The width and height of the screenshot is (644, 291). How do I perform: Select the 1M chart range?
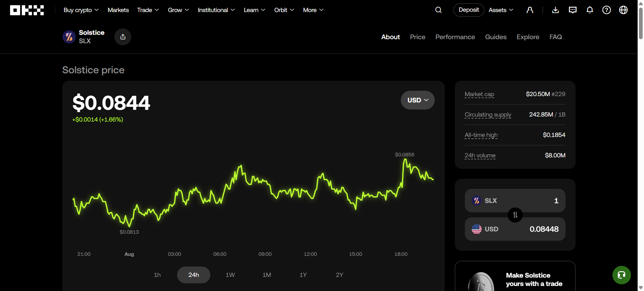[x=267, y=275]
